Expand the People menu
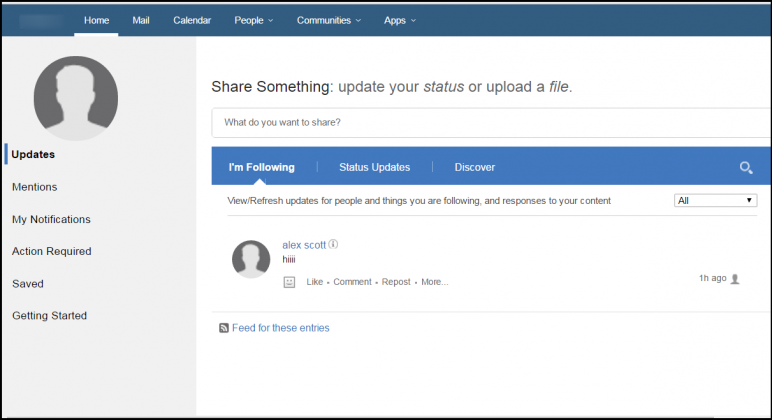The width and height of the screenshot is (772, 420). 254,20
